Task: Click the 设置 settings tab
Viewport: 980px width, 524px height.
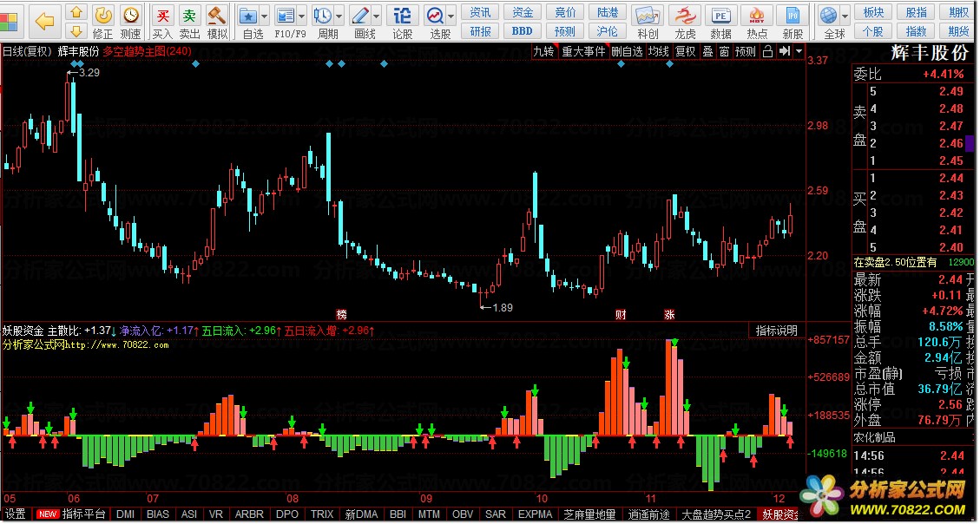Action: 16,514
